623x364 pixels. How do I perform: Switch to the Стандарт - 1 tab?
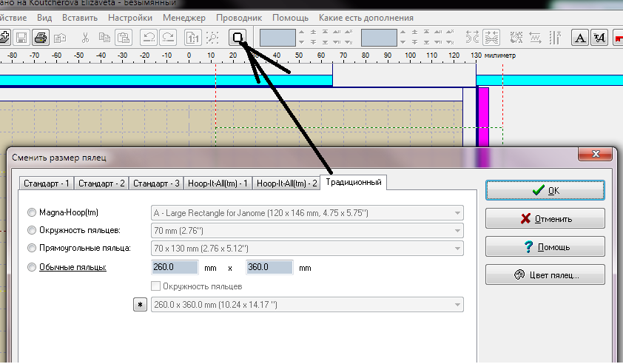(x=47, y=183)
